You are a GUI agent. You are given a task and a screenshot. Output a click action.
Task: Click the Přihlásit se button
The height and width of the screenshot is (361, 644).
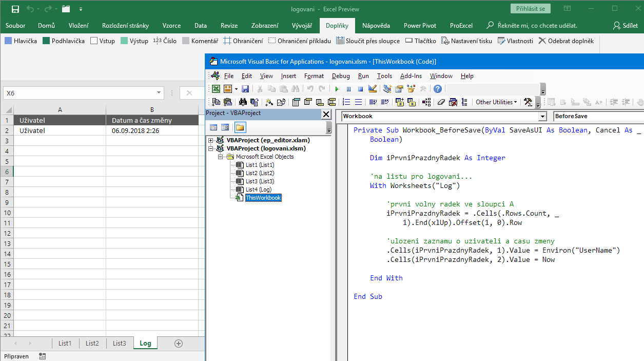[531, 9]
